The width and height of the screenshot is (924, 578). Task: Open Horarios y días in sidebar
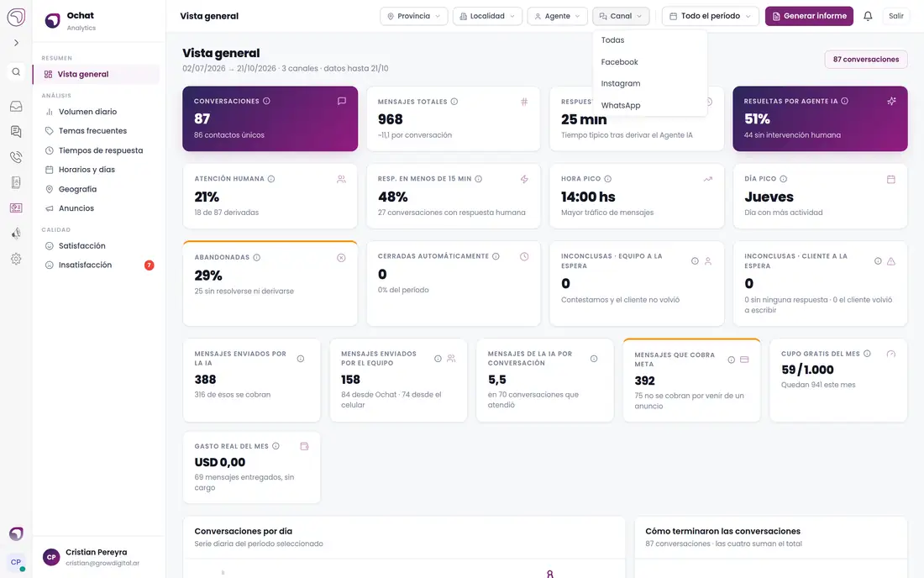(x=97, y=170)
